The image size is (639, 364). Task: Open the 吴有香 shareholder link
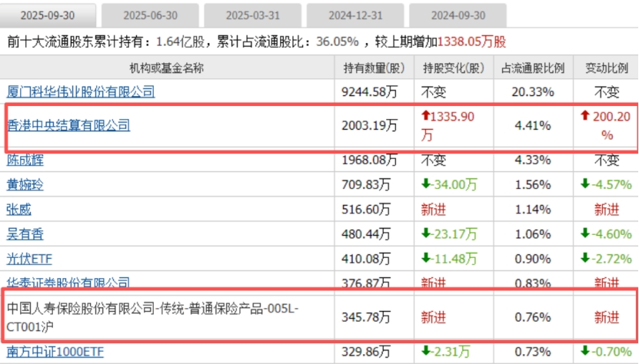[25, 234]
